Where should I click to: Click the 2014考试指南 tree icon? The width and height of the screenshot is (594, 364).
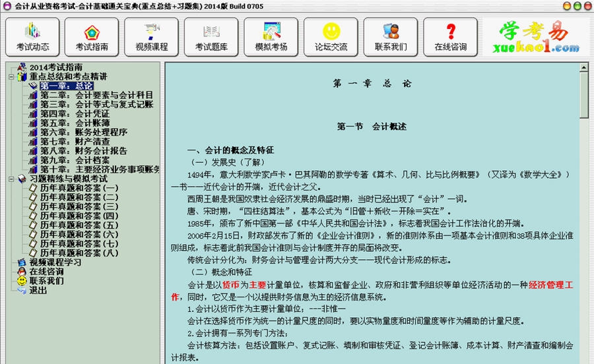[22, 67]
